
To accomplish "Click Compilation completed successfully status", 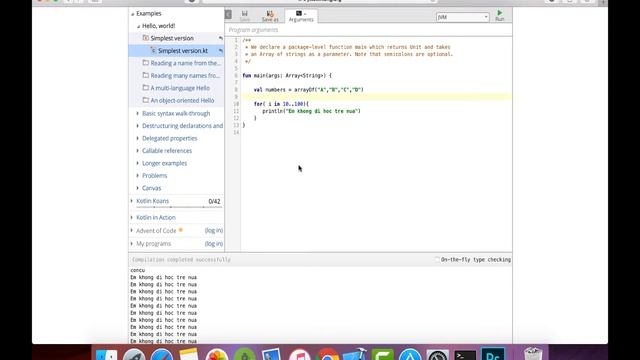I will (x=181, y=260).
